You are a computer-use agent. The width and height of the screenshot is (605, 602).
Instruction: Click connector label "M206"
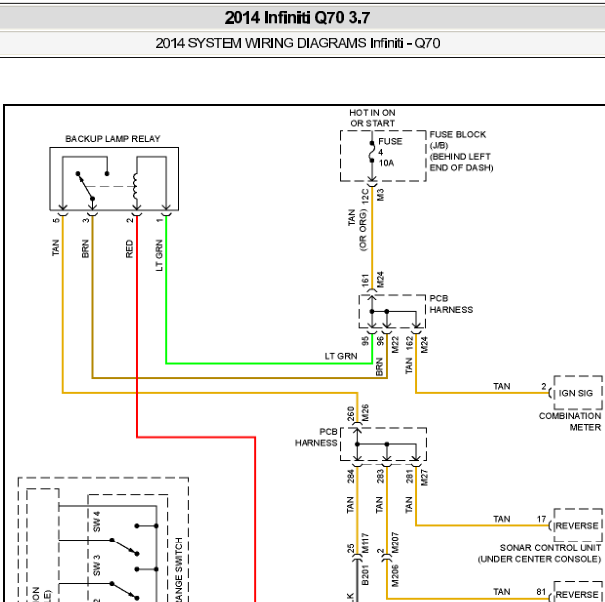(395, 576)
